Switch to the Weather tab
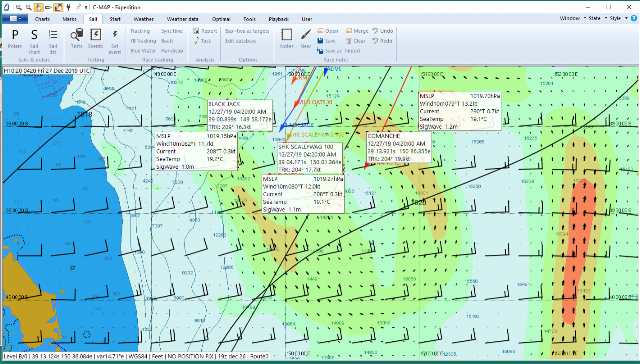Screen dimensions: 640x364 coord(144,19)
